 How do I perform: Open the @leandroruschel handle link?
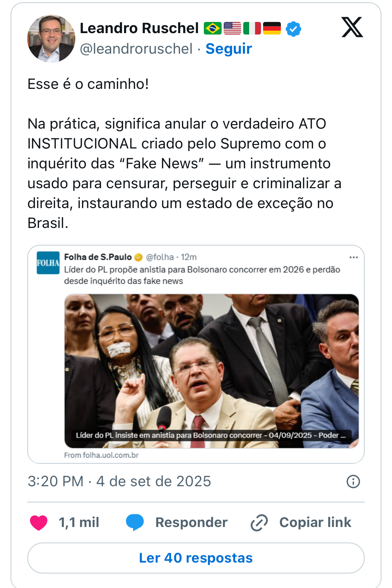pyautogui.click(x=136, y=49)
